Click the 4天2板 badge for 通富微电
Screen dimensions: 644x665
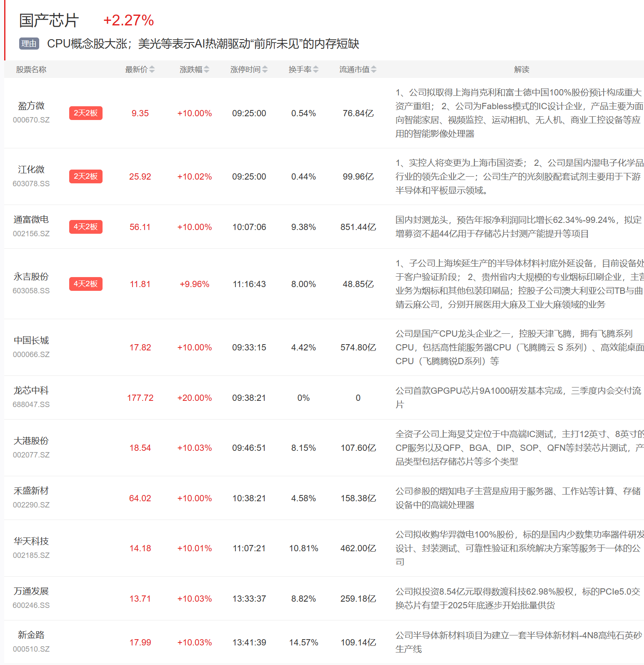[85, 227]
